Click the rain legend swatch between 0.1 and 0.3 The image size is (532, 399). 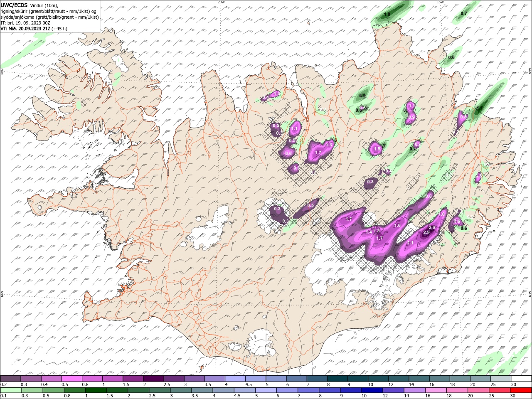(11, 390)
